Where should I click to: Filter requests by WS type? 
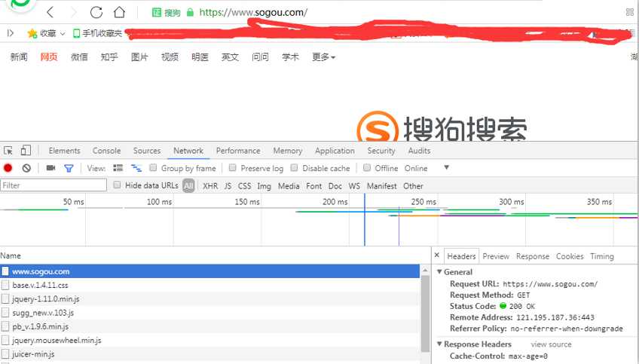[x=354, y=186]
